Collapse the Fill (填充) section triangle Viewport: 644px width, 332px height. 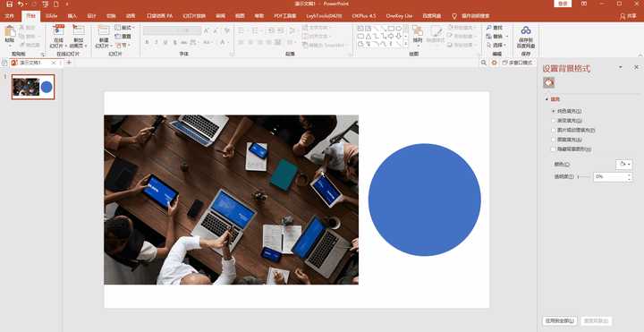click(547, 99)
